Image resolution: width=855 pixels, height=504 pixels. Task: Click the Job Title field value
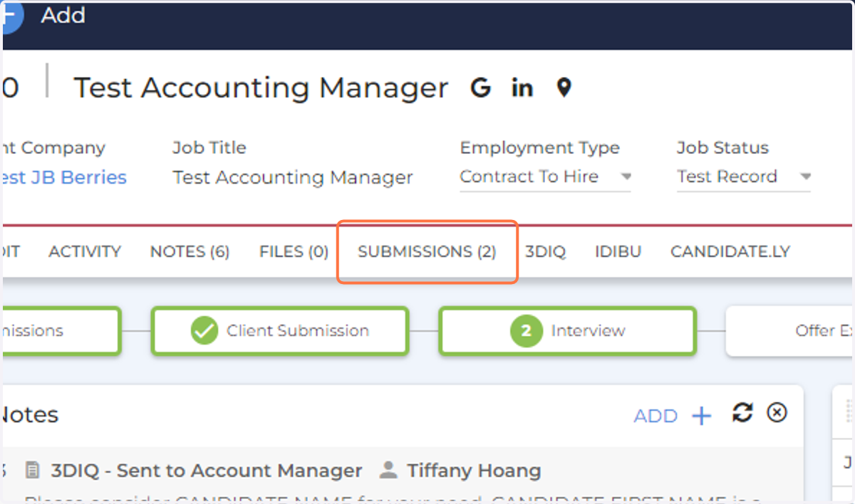[x=293, y=177]
